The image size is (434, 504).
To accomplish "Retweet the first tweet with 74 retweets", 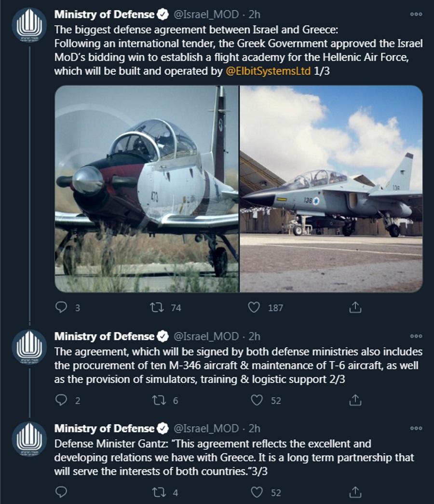I will tap(158, 307).
